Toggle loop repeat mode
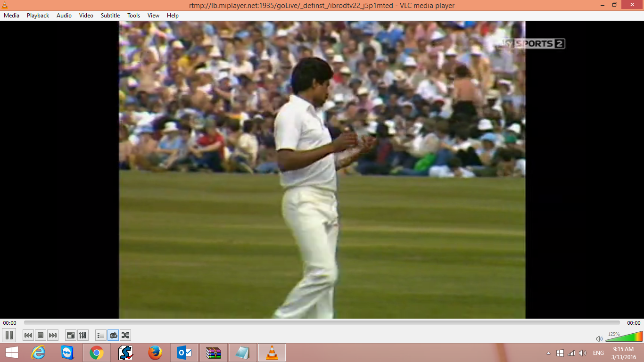 (113, 335)
